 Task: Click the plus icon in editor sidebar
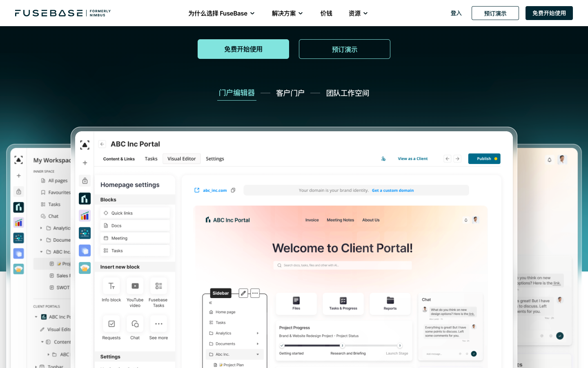(x=85, y=163)
